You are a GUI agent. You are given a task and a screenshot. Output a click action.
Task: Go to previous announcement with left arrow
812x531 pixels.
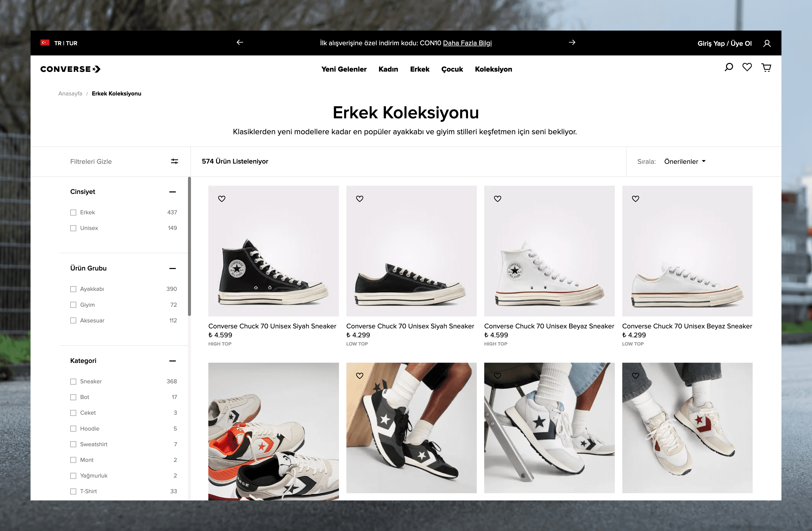click(240, 42)
